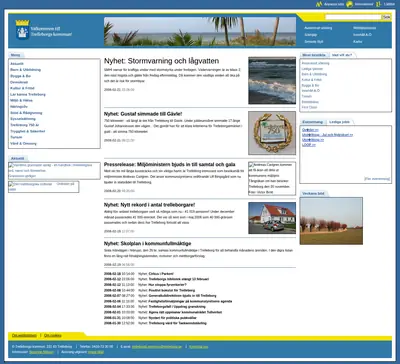Click the round yellow icon in top bar

349,4
